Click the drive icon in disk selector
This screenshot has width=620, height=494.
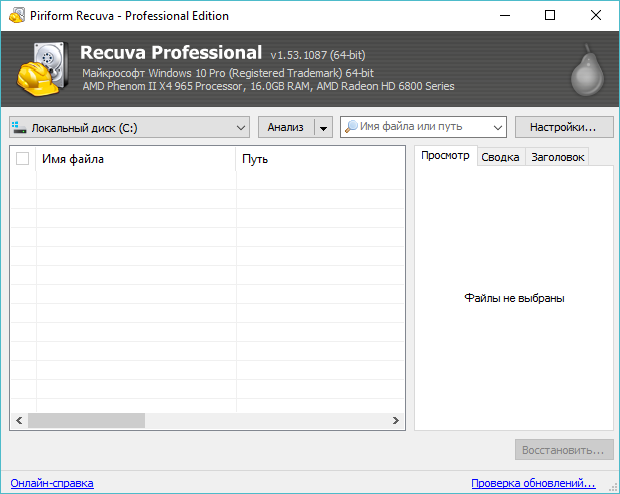pyautogui.click(x=19, y=128)
